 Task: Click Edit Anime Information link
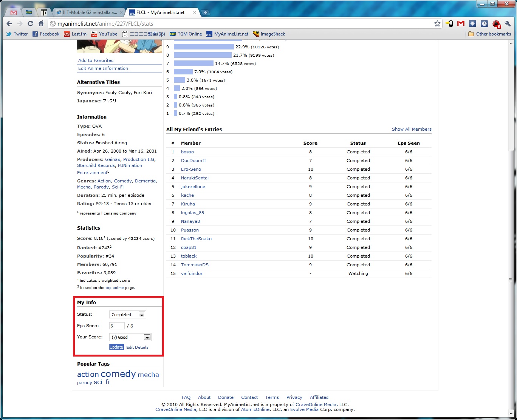(103, 68)
